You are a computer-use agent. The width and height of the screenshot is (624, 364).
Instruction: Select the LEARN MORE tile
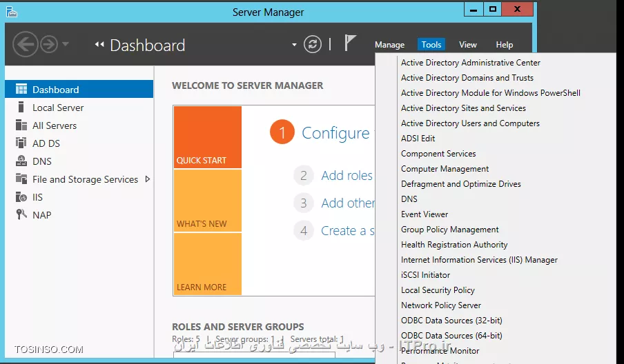click(x=207, y=263)
